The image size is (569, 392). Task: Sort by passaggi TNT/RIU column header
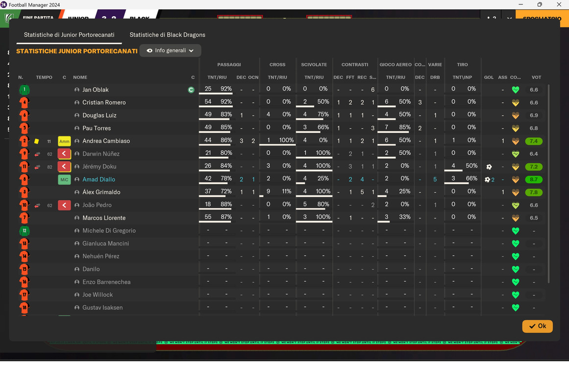tap(217, 77)
